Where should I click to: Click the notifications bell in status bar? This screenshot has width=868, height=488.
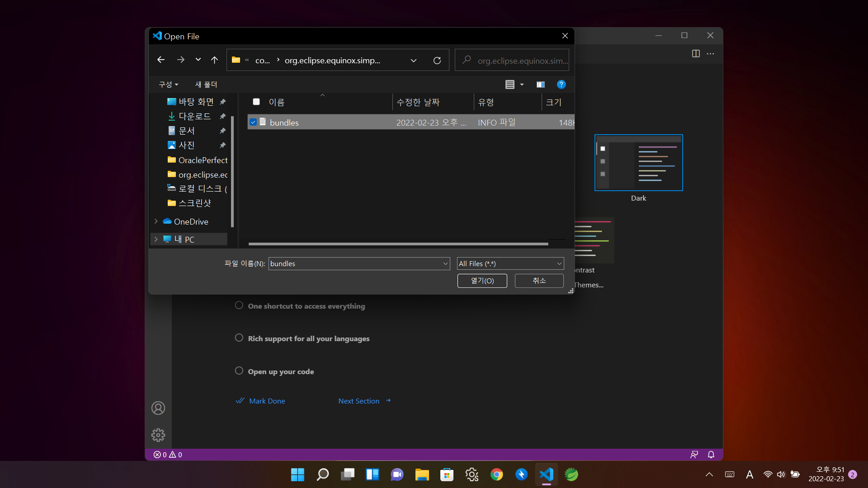[711, 455]
